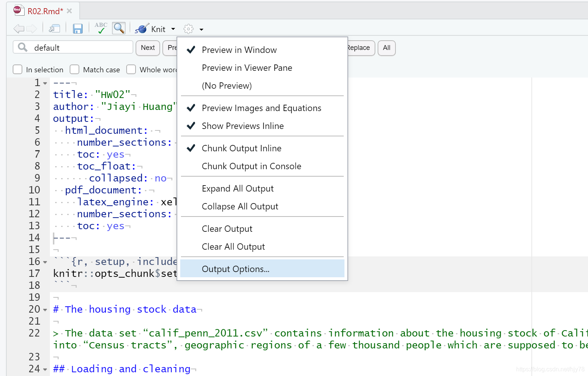Click the html_document: line
The height and width of the screenshot is (376, 588).
106,130
